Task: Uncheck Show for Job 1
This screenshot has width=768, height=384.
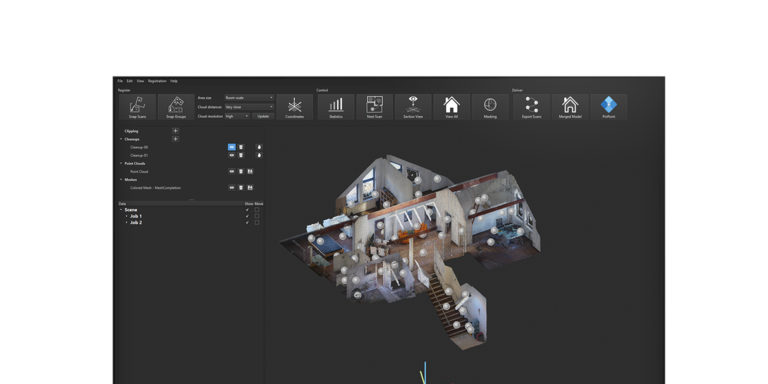Action: [247, 216]
